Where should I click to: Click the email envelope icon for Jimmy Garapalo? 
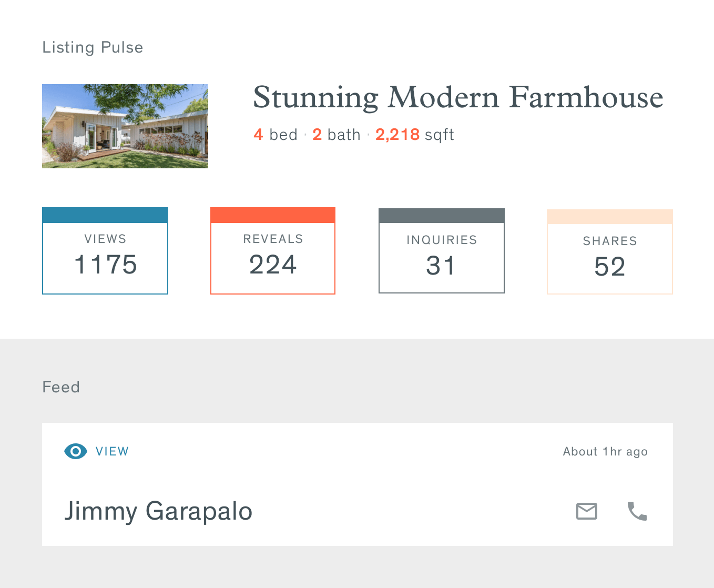pos(586,511)
